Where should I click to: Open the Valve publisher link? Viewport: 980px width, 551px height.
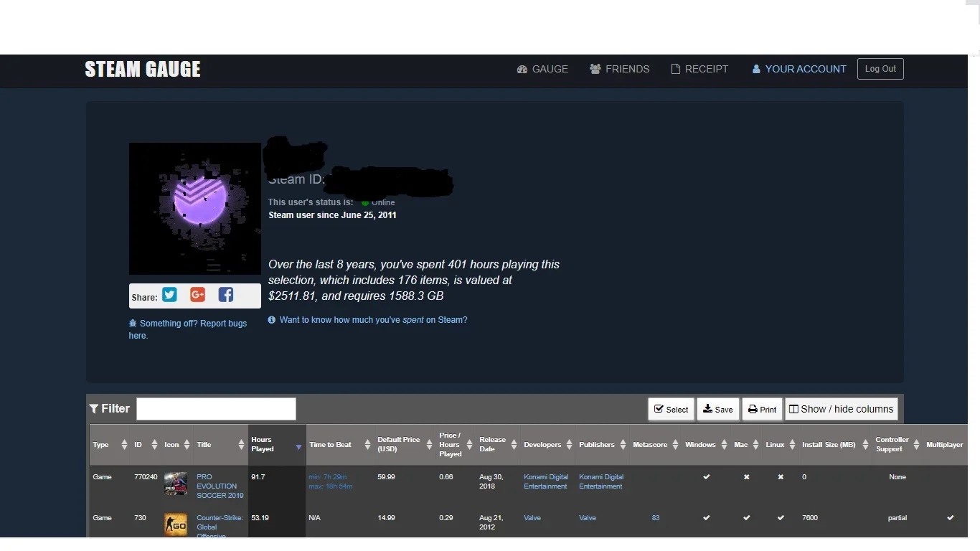(x=588, y=518)
